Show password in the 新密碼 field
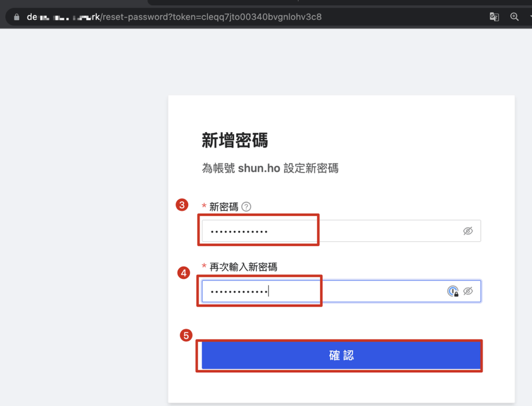532x406 pixels. (468, 231)
